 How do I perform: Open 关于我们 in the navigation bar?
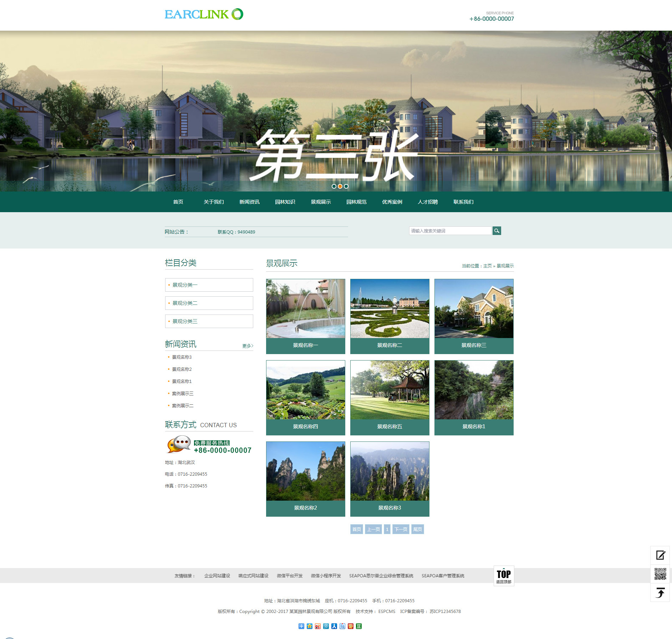point(214,202)
